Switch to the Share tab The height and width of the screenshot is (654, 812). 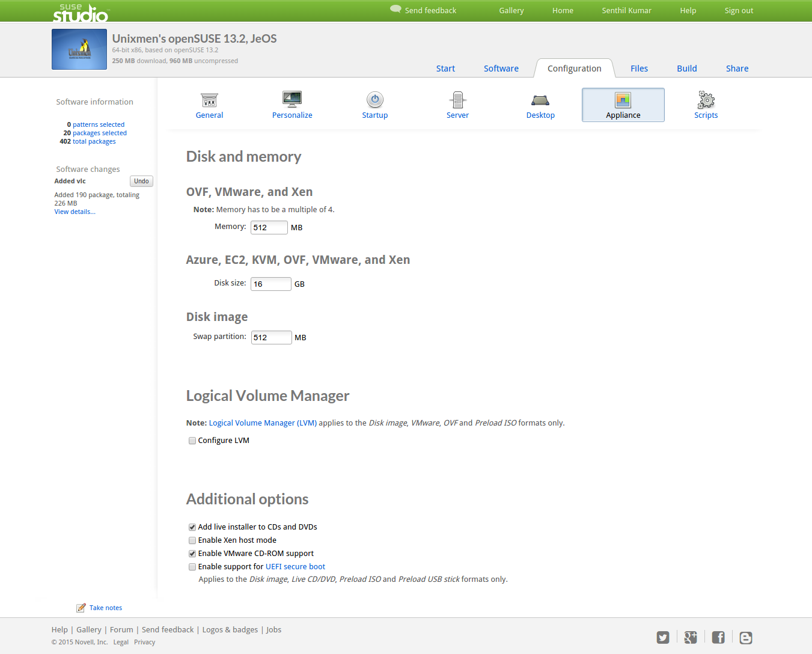coord(737,69)
